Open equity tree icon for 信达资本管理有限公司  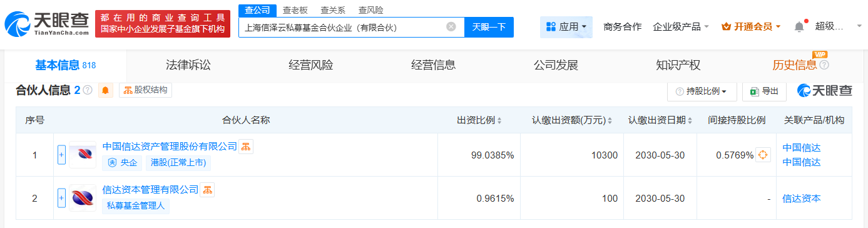point(207,190)
